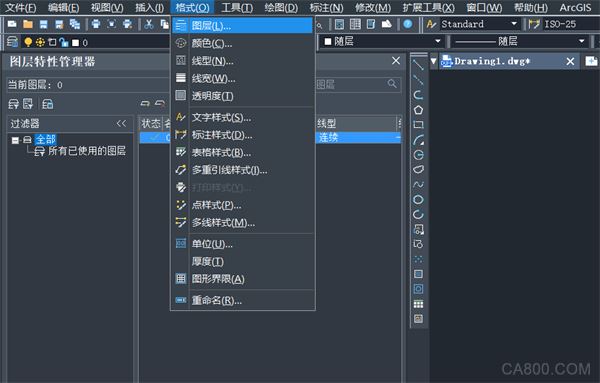Screen dimensions: 600x383
Task: Collapse the 过滤器 filter pane chevrons
Action: pos(121,123)
